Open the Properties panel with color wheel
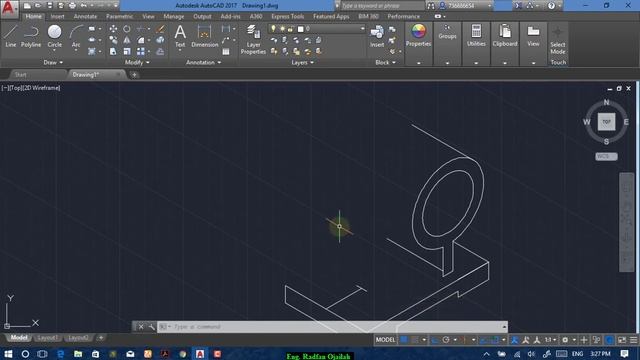 tap(418, 35)
